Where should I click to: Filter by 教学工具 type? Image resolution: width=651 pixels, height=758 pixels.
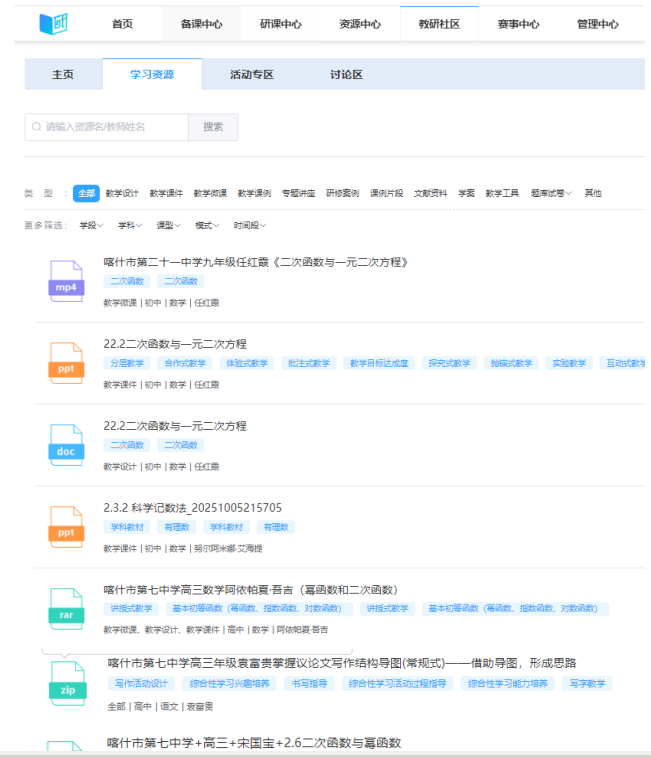coord(502,193)
